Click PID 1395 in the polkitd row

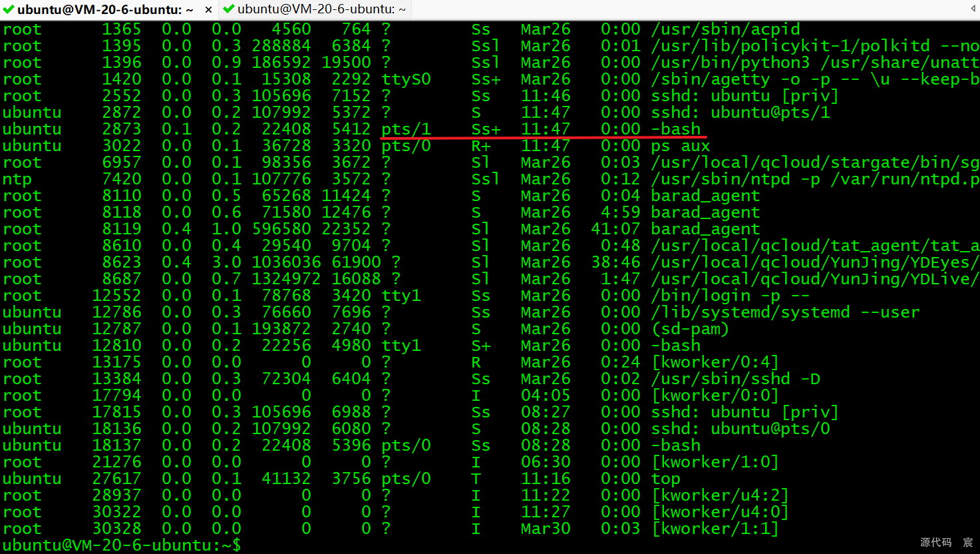(x=122, y=46)
